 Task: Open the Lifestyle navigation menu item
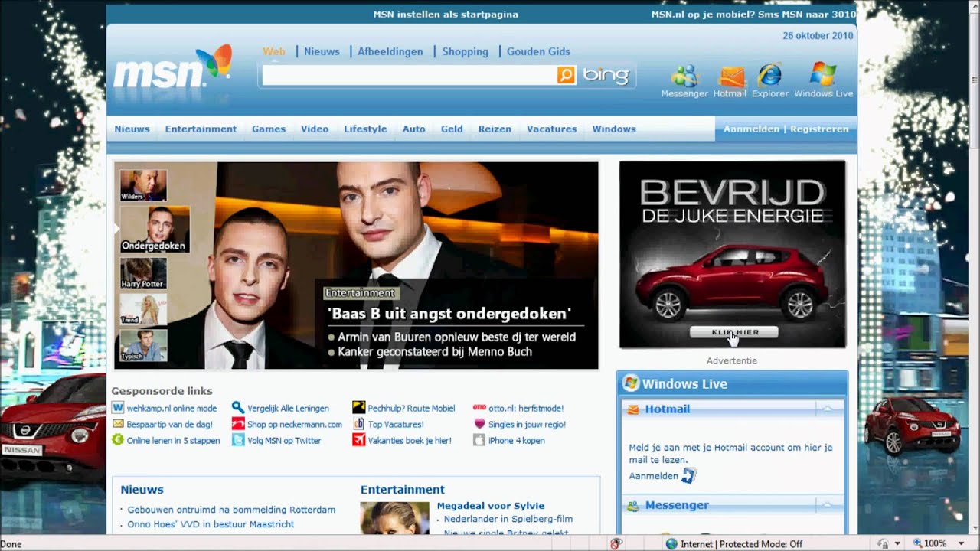[365, 129]
